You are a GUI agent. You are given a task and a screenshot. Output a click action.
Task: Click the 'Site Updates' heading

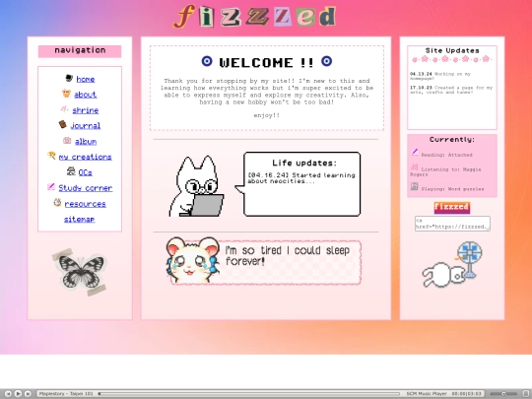click(x=452, y=50)
